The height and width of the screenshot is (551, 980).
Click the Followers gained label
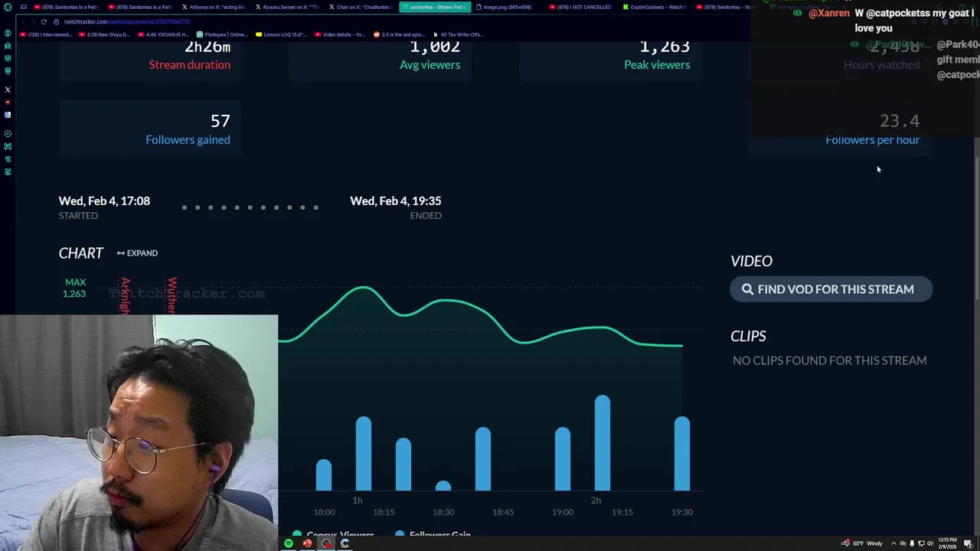coord(188,140)
